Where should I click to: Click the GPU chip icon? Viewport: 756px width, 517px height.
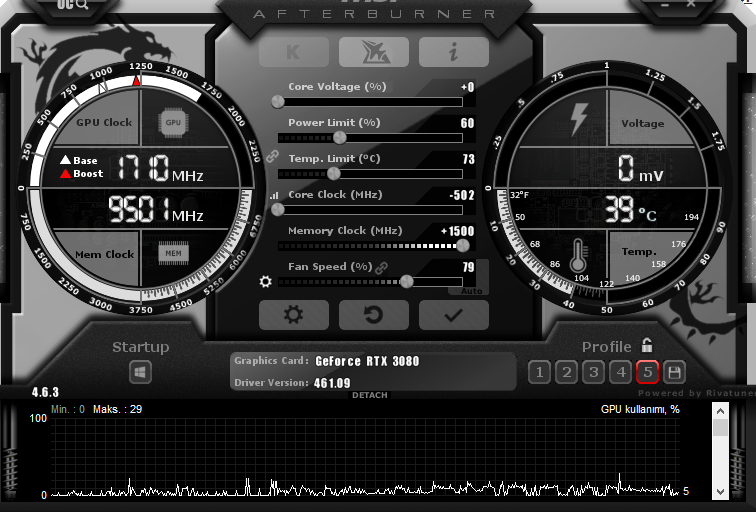(x=173, y=122)
